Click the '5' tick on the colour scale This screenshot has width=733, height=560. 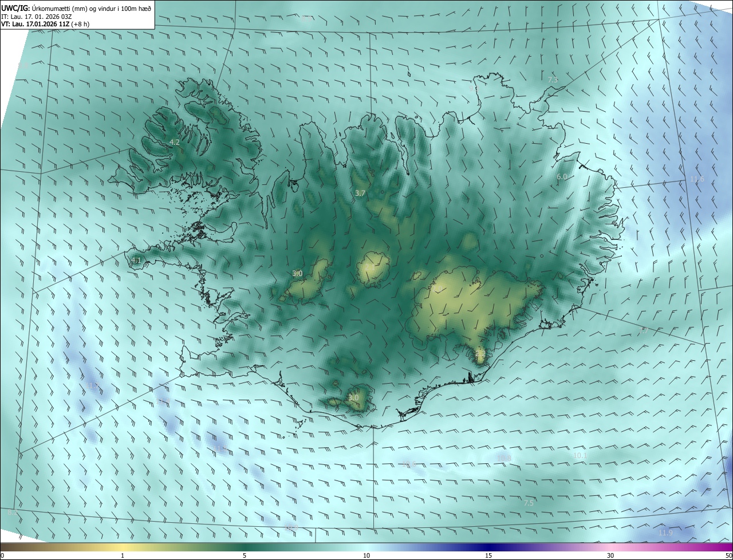(245, 556)
